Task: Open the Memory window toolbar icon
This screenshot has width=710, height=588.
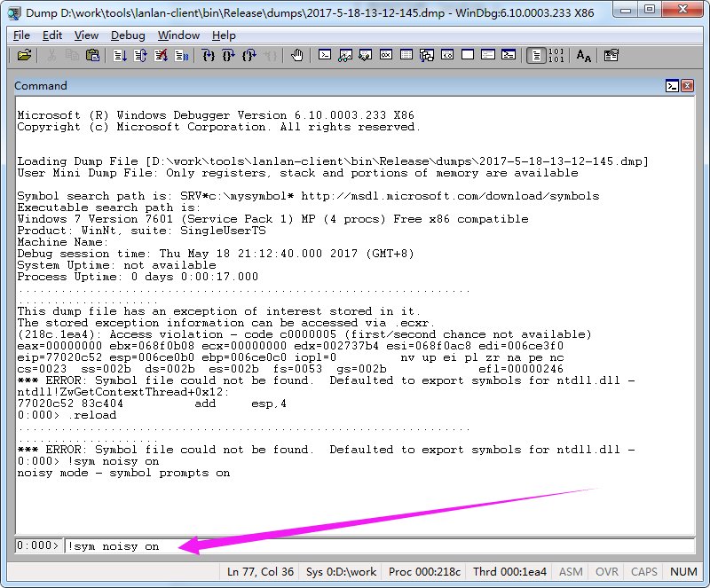Action: 406,56
